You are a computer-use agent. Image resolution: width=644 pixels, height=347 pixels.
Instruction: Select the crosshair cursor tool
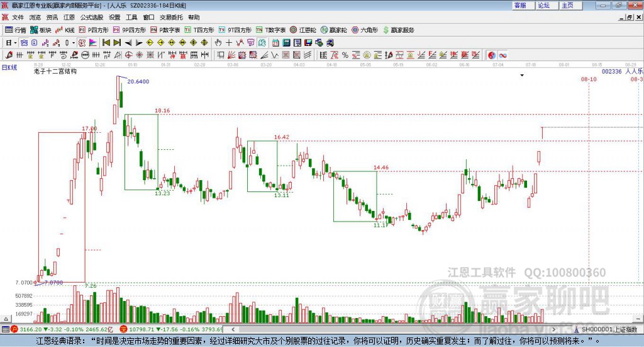coord(229,43)
